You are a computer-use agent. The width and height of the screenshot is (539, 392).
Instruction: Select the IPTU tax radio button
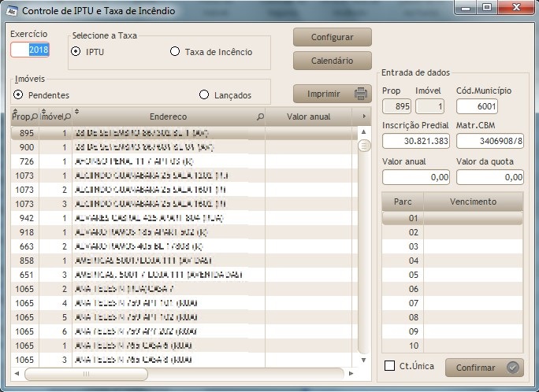click(76, 52)
